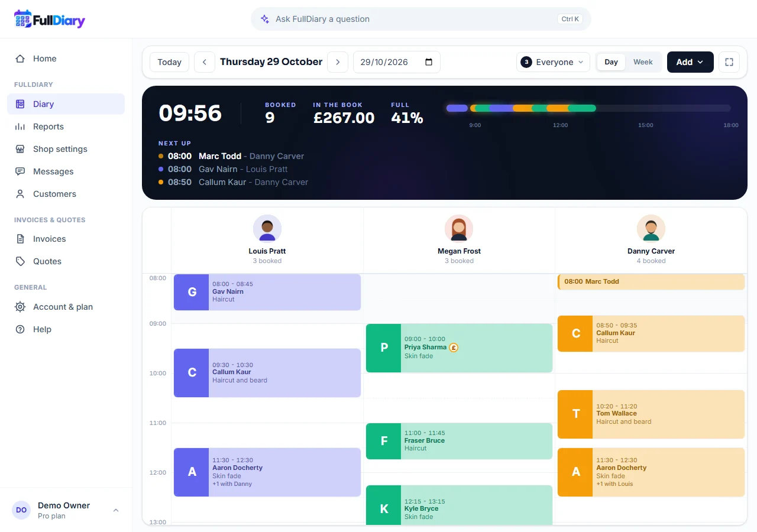Focus the Ask FullDiary question field
Viewport: 757px width, 532px height.
pos(420,19)
